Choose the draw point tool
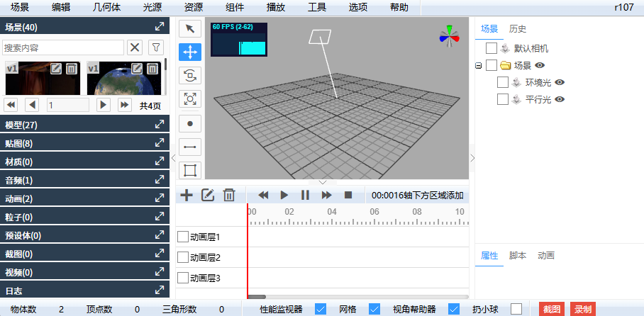This screenshot has height=316, width=644. (190, 123)
